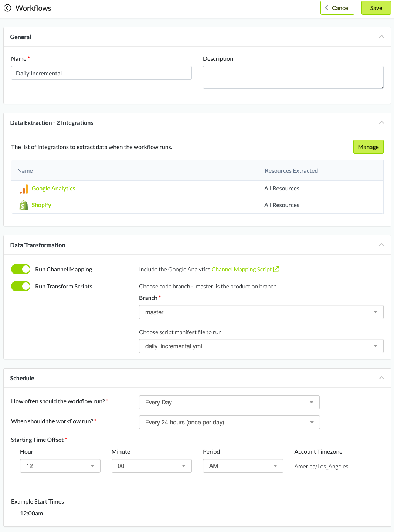394x532 pixels.
Task: Click into the workflow Name field
Action: tap(101, 73)
